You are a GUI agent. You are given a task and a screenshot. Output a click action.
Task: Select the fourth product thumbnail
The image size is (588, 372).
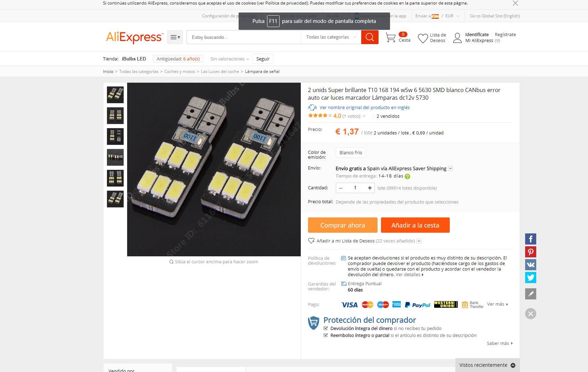(x=115, y=157)
